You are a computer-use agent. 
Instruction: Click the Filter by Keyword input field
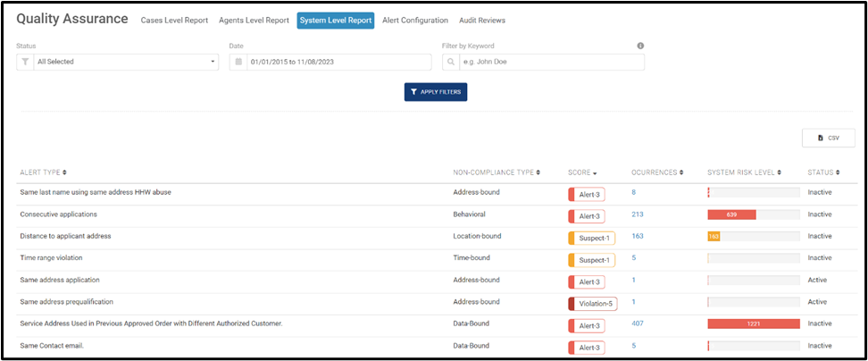pyautogui.click(x=552, y=62)
